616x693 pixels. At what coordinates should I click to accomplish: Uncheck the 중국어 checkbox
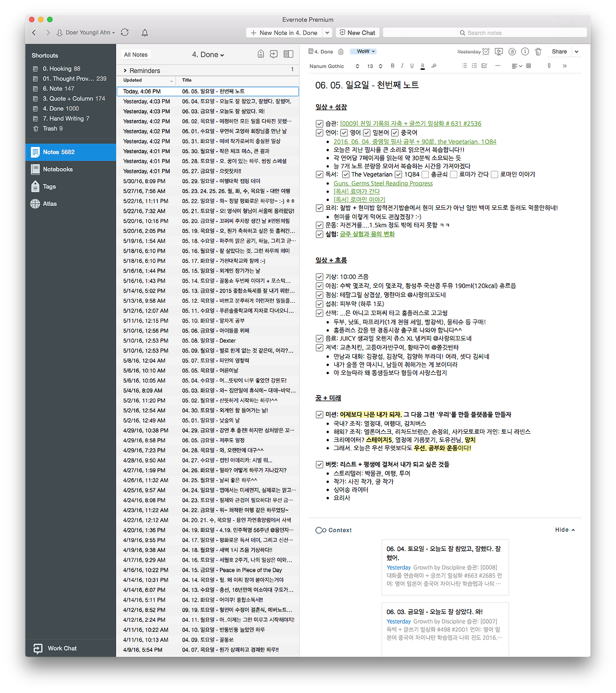tap(395, 133)
